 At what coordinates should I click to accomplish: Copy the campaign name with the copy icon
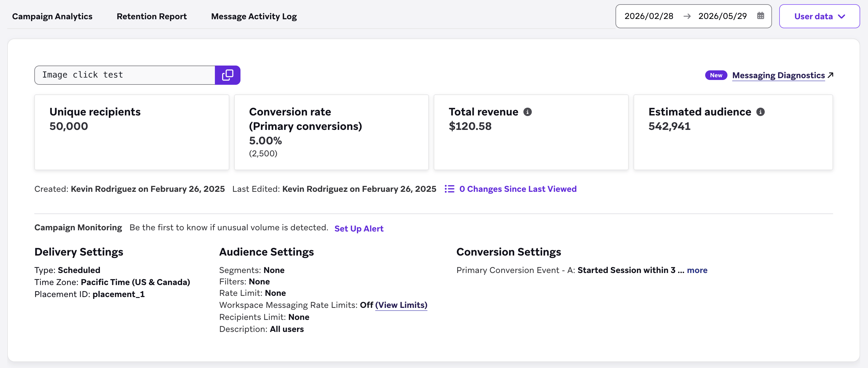click(x=228, y=75)
